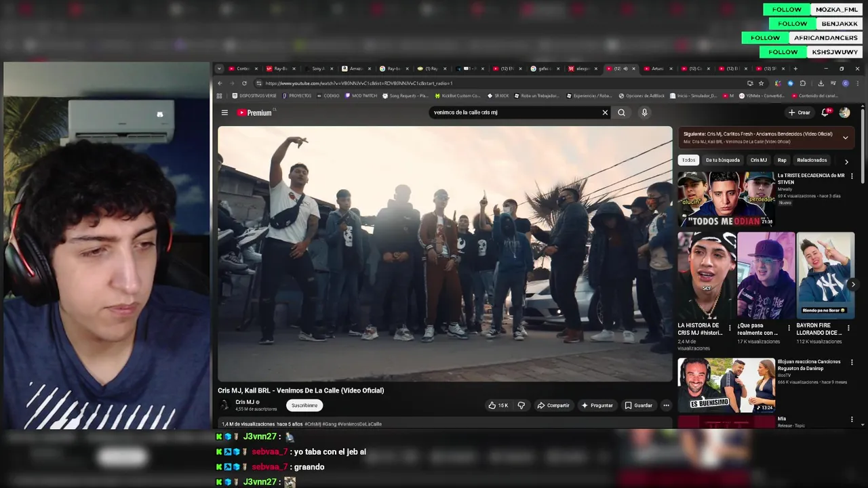The image size is (868, 488).
Task: Open tab search dropdown chevron
Action: 219,68
